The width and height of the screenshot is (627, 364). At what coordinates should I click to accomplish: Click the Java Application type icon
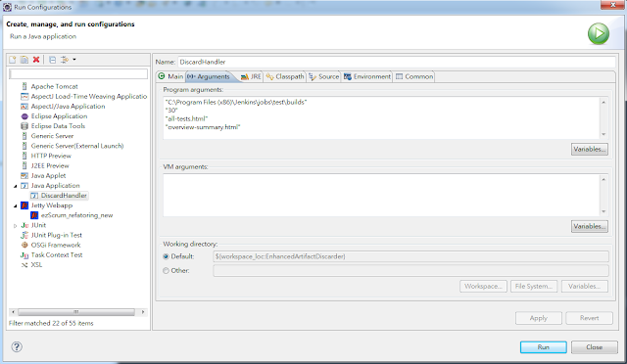24,185
